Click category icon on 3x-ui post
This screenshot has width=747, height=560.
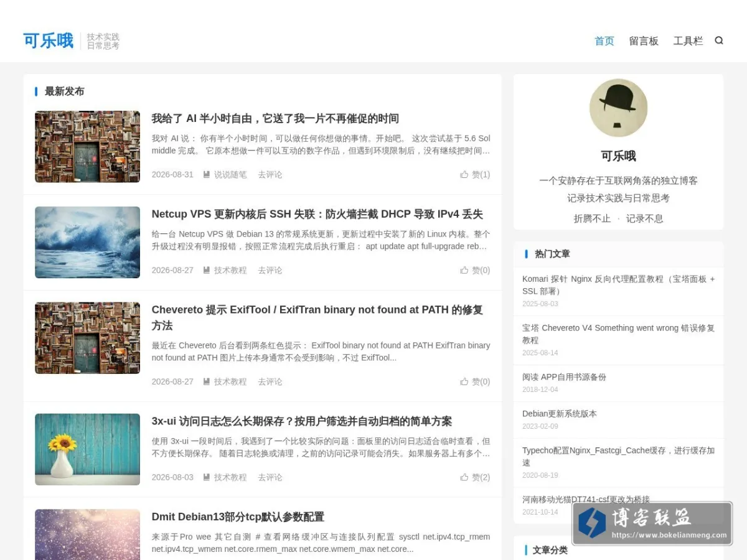pyautogui.click(x=207, y=477)
